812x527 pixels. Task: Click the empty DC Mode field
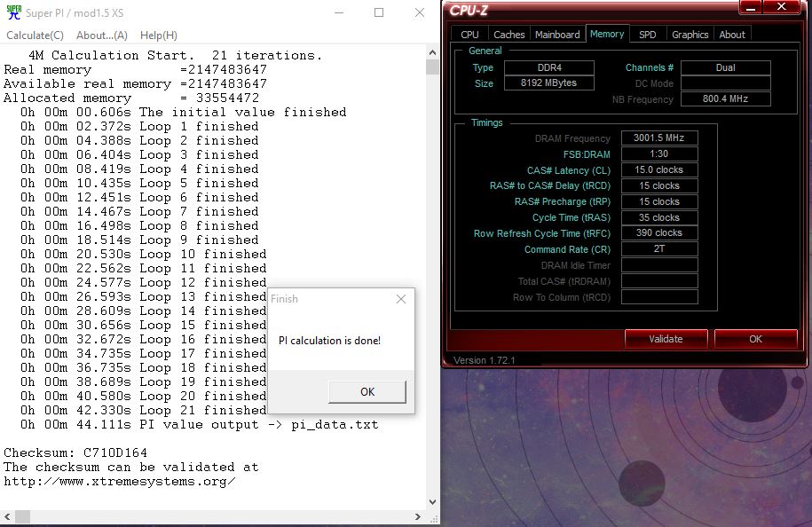[x=726, y=83]
